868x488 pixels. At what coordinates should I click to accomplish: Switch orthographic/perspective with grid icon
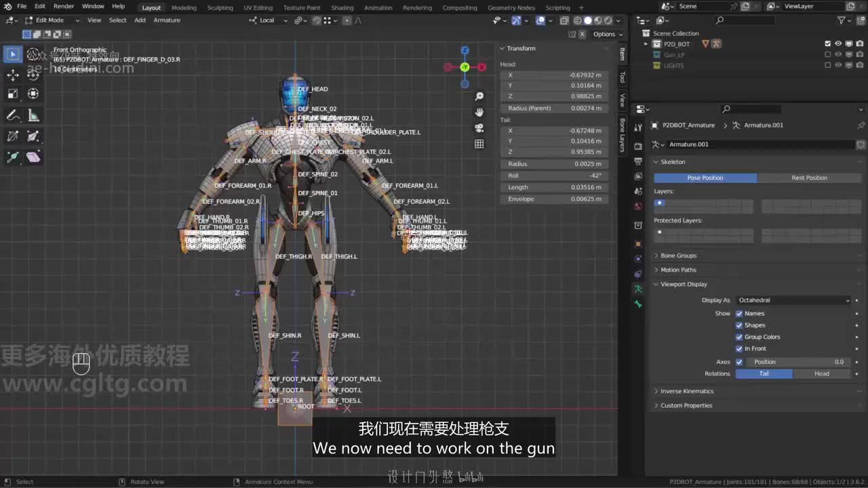click(x=479, y=144)
